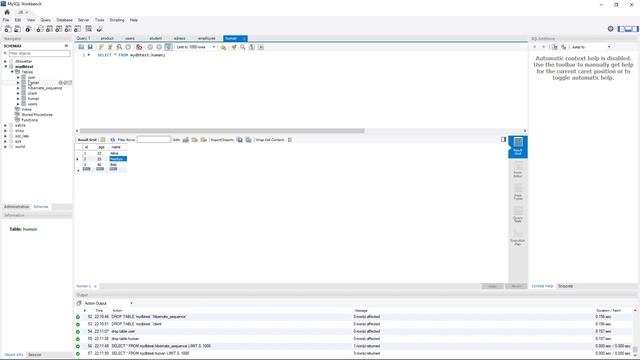Switch to the product tab
The image size is (640, 360).
pyautogui.click(x=107, y=38)
